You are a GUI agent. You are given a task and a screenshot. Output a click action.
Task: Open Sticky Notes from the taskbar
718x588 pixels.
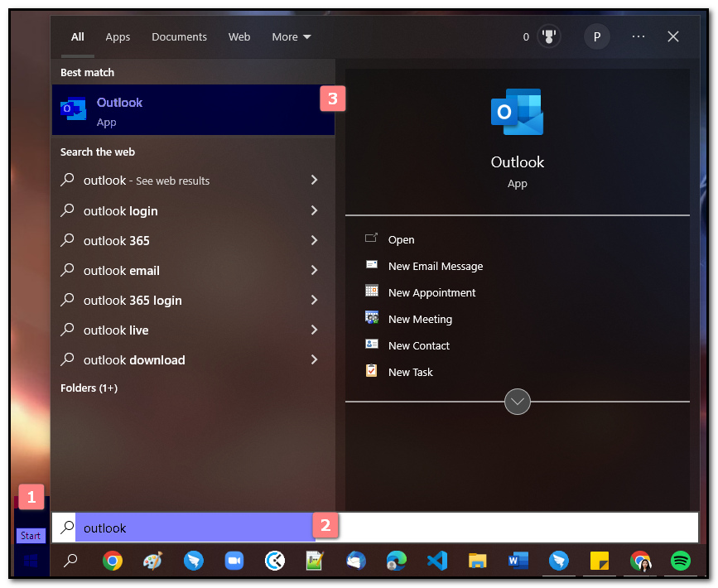(x=600, y=561)
